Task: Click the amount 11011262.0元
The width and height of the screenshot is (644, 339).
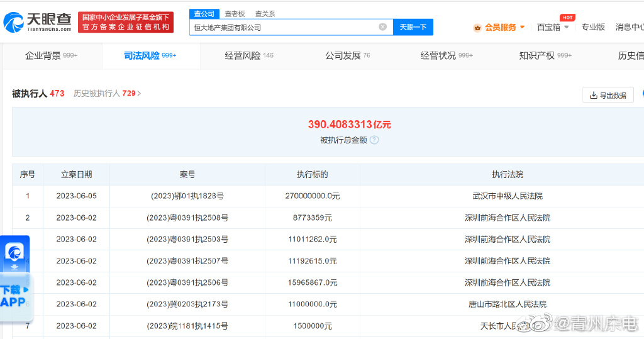Action: pyautogui.click(x=313, y=240)
